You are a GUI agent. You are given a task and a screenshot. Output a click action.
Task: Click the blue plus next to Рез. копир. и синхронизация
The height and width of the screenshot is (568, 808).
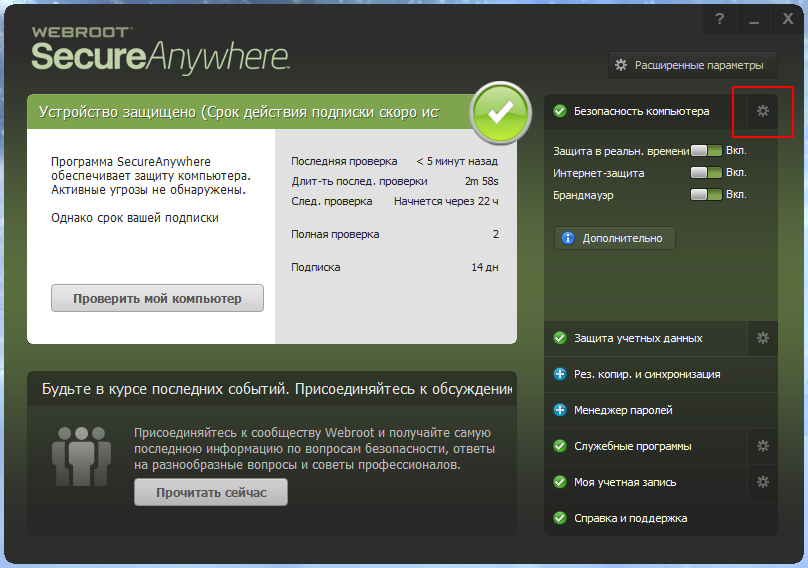pyautogui.click(x=560, y=374)
